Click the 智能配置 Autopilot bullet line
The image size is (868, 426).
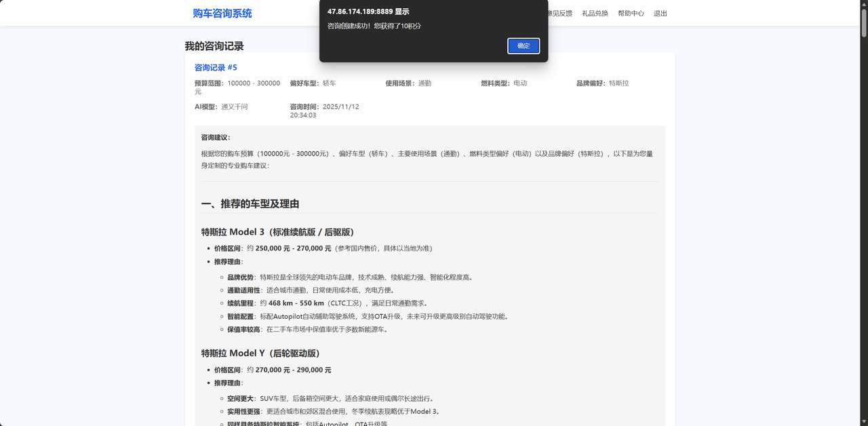(368, 316)
